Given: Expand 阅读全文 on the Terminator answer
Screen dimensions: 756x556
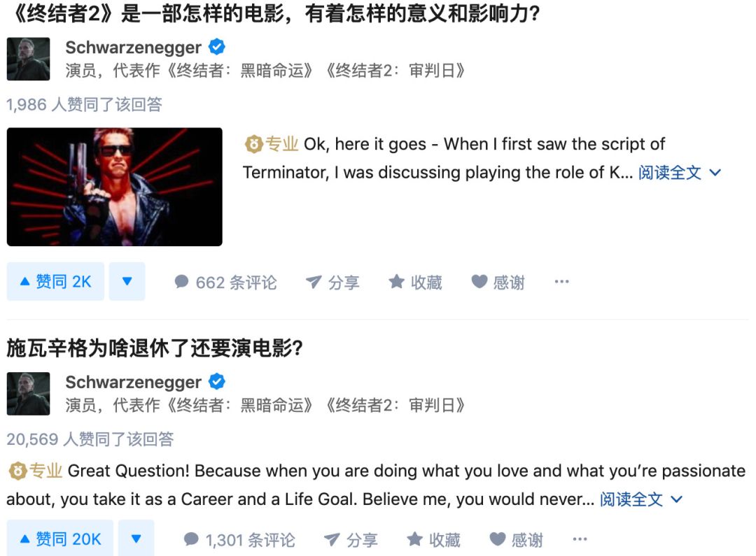Looking at the screenshot, I should click(x=680, y=173).
